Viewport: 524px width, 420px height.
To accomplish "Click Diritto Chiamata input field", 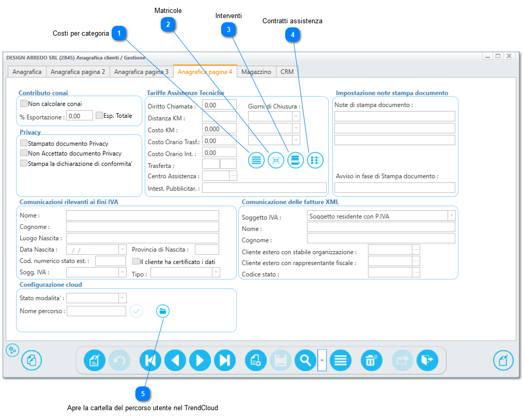I will [x=219, y=104].
